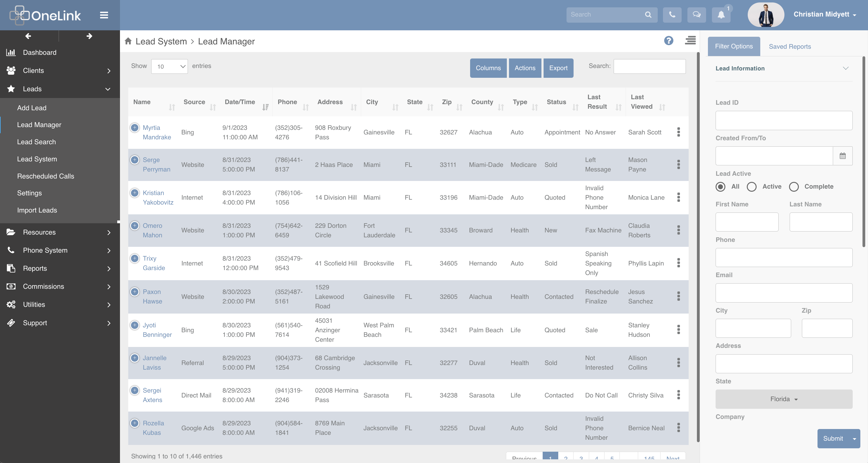Screen dimensions: 868x463
Task: Click the phone icon in the top bar
Action: tap(672, 14)
